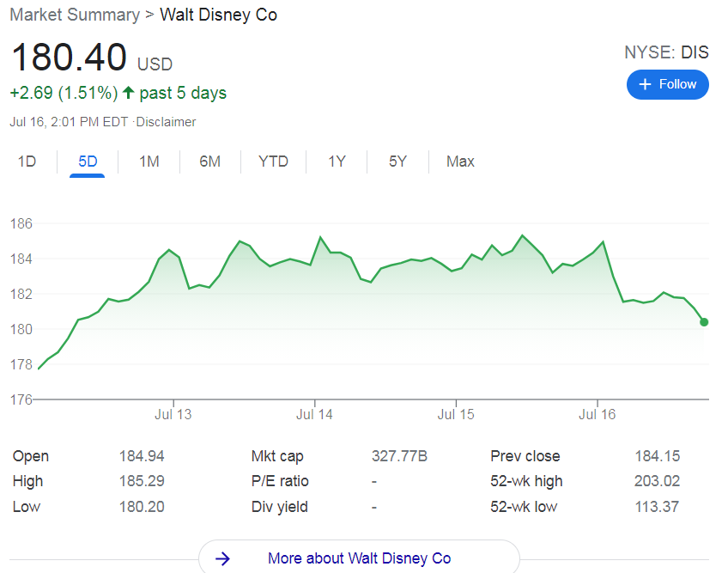The height and width of the screenshot is (573, 728).
Task: Click the 186 y-axis label
Action: [21, 223]
